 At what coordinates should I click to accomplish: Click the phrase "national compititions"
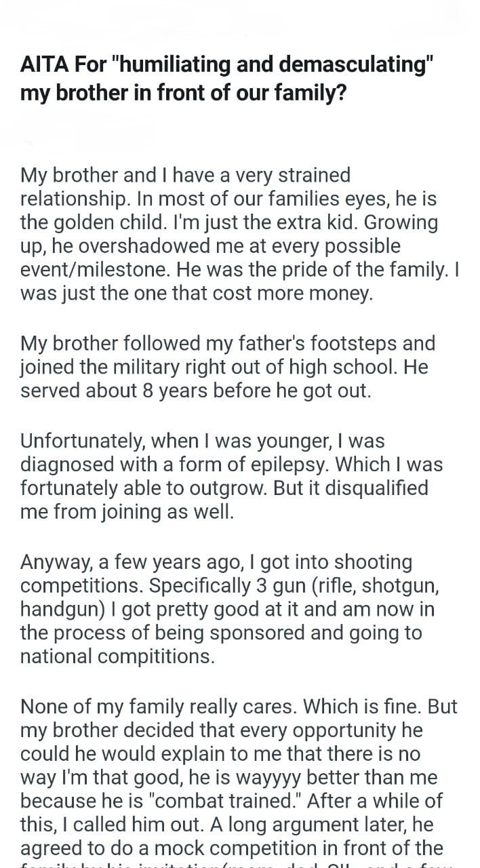[117, 656]
